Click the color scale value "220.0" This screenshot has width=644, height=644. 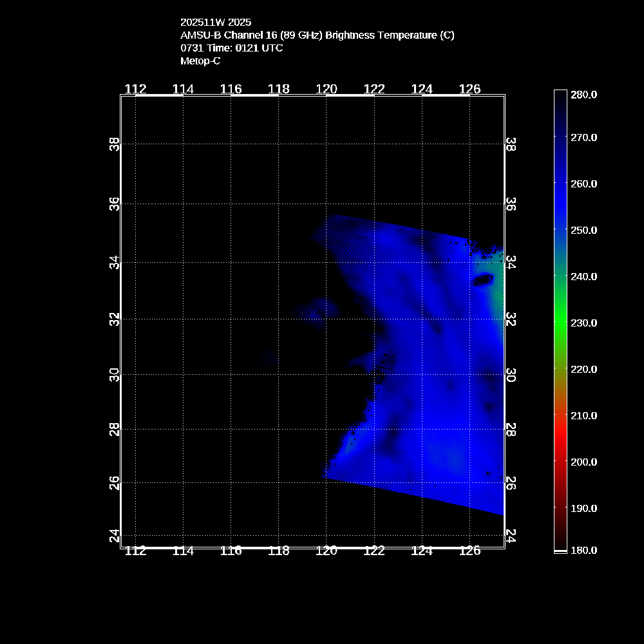coord(583,370)
